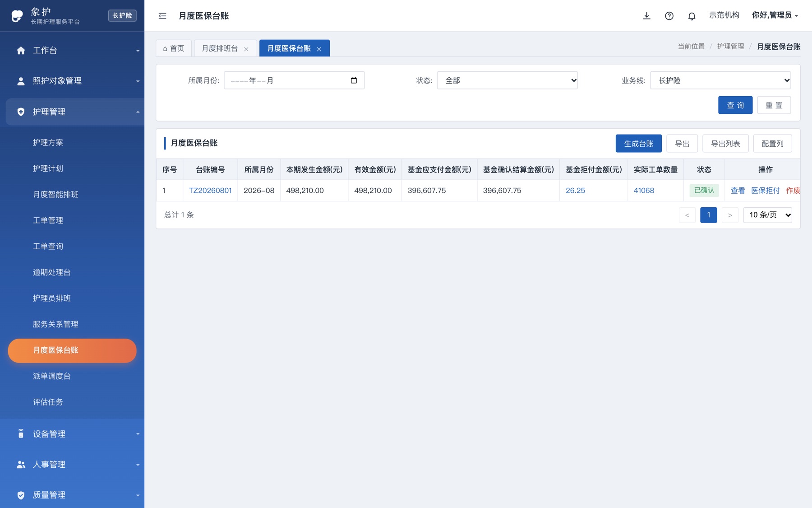
Task: Open the help question mark icon
Action: coord(669,16)
